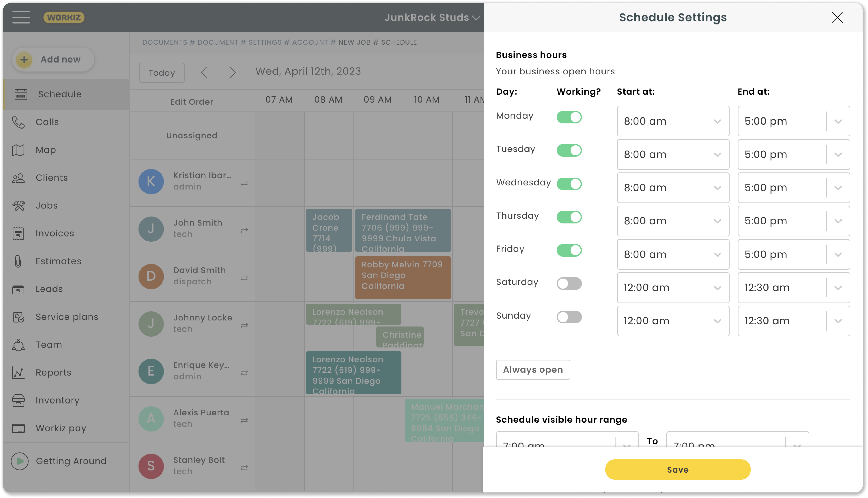868x498 pixels.
Task: Turn on the Sunday working toggle
Action: [569, 317]
